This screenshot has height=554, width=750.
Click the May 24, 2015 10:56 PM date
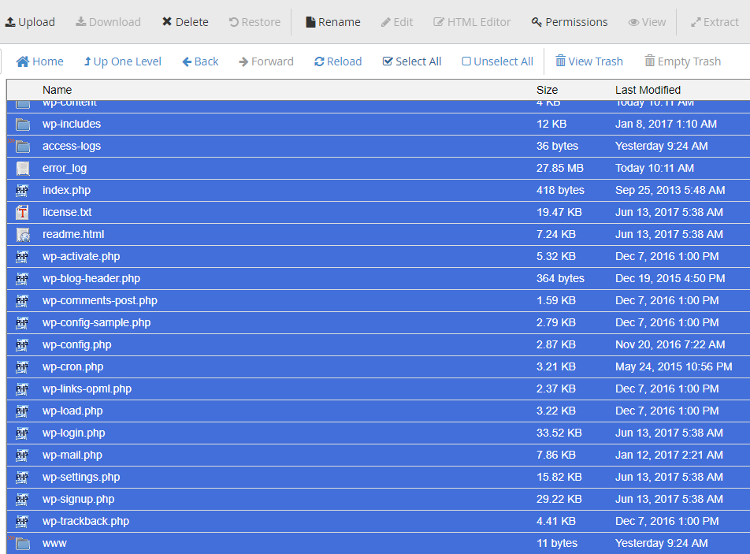(x=674, y=367)
